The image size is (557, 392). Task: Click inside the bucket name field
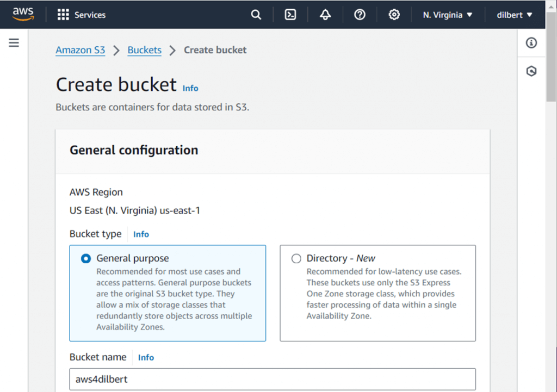coord(272,379)
